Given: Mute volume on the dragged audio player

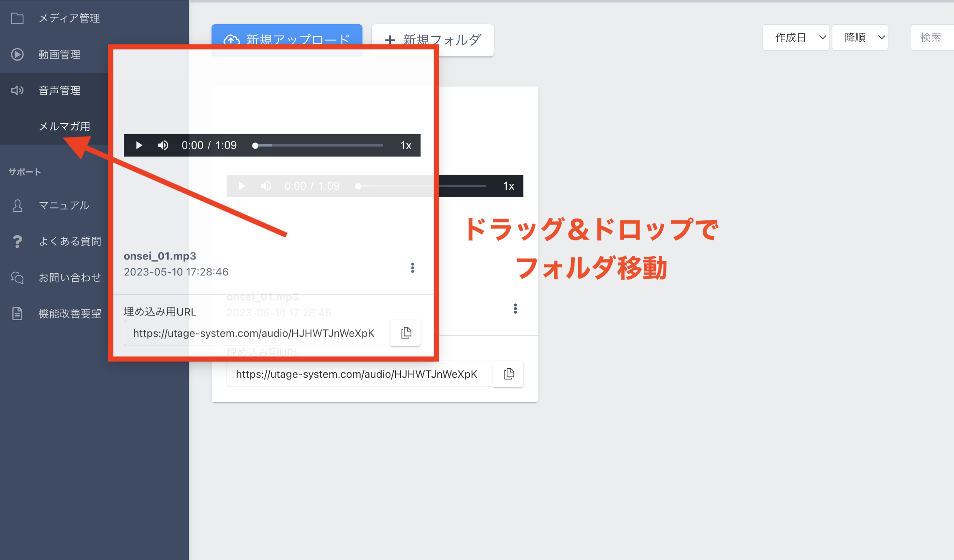Looking at the screenshot, I should point(163,145).
